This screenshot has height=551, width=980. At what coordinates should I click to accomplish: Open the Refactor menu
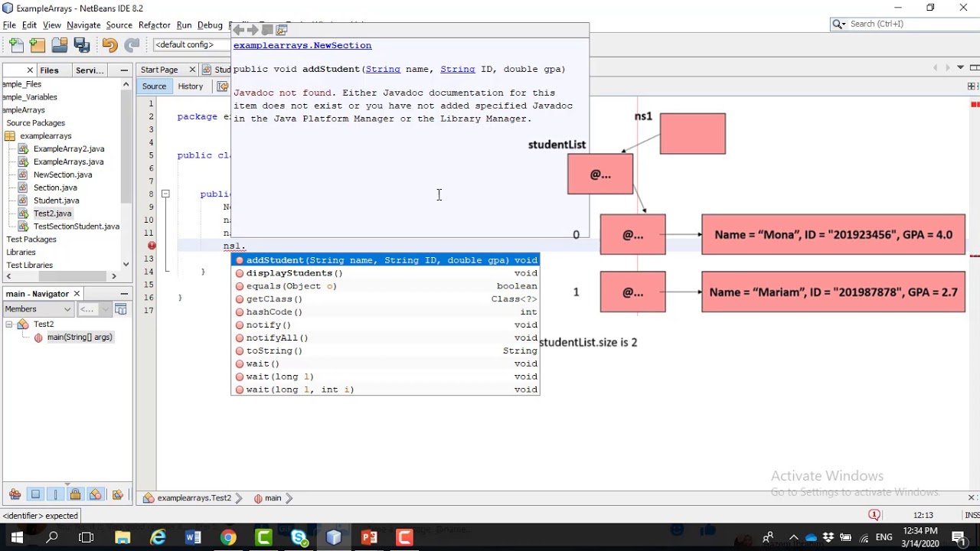click(x=154, y=25)
